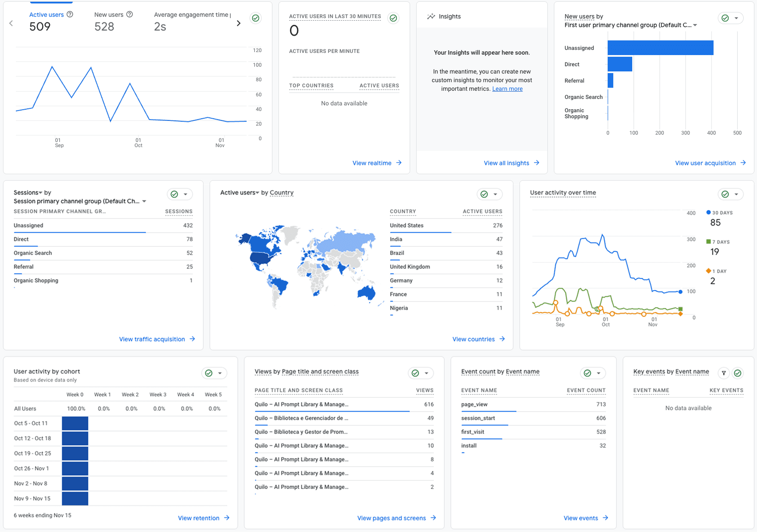Open View traffic acquisition link
Viewport: 757px width, 532px height.
(152, 339)
